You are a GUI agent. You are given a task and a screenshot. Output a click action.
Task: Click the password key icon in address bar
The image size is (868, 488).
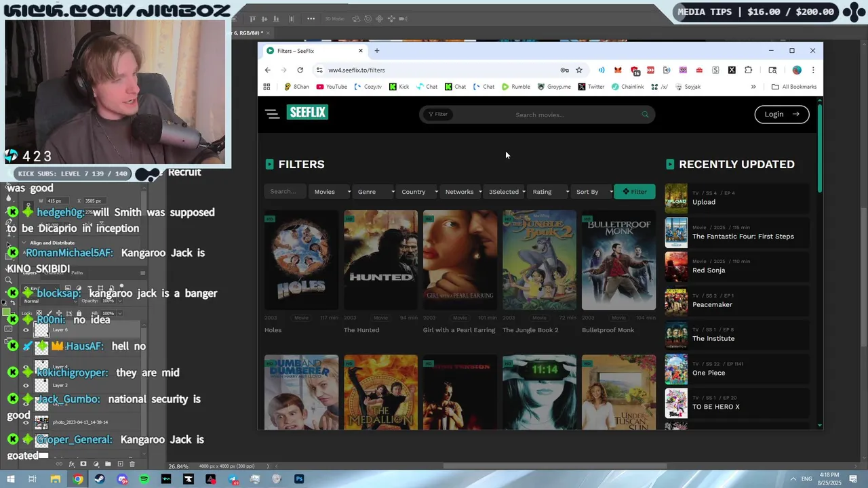[564, 70]
